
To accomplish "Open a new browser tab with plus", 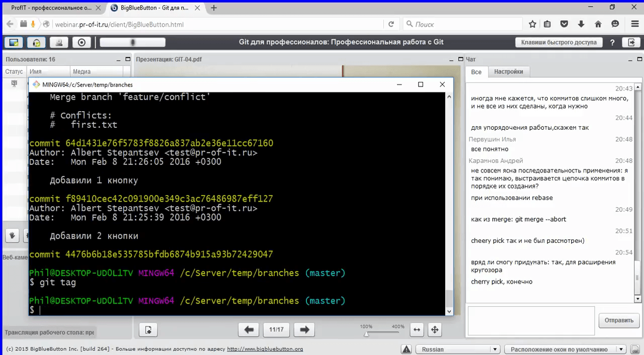I will point(214,8).
